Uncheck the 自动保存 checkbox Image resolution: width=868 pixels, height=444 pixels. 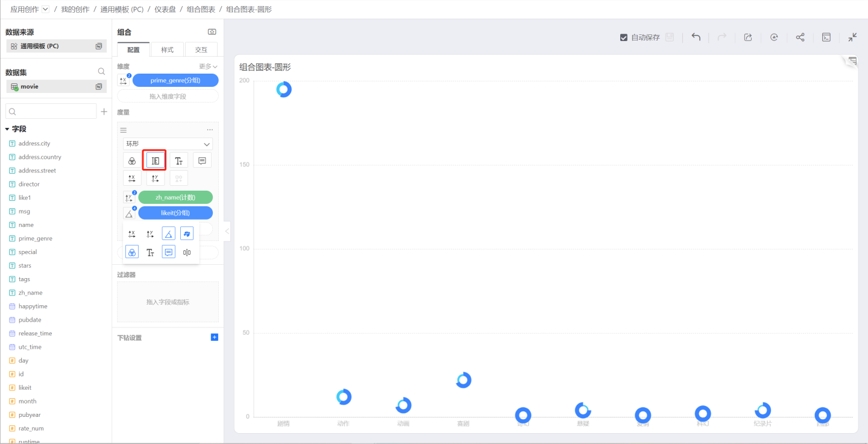click(624, 37)
